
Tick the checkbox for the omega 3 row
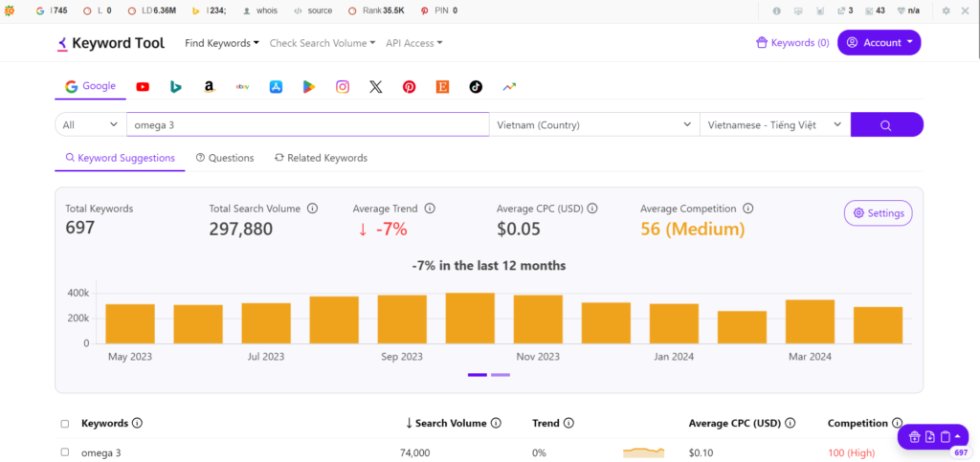tap(65, 452)
